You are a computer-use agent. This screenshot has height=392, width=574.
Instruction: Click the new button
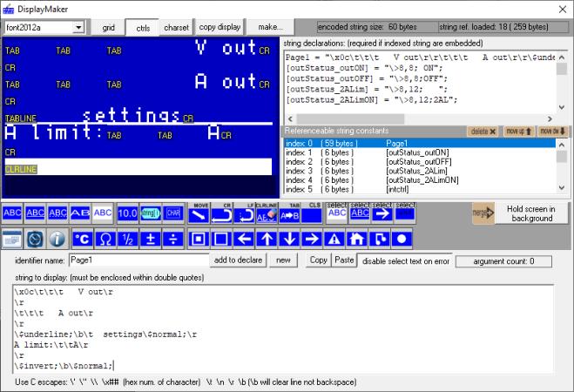coord(283,260)
